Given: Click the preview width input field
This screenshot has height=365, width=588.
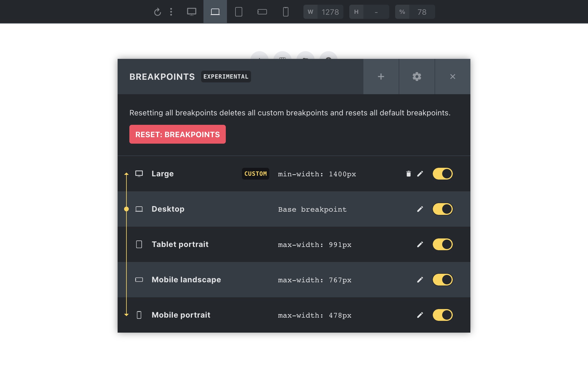Looking at the screenshot, I should [330, 12].
